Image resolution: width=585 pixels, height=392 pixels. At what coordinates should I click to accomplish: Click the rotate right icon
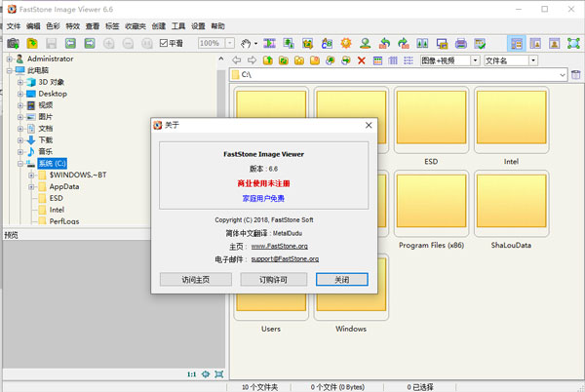click(x=404, y=44)
